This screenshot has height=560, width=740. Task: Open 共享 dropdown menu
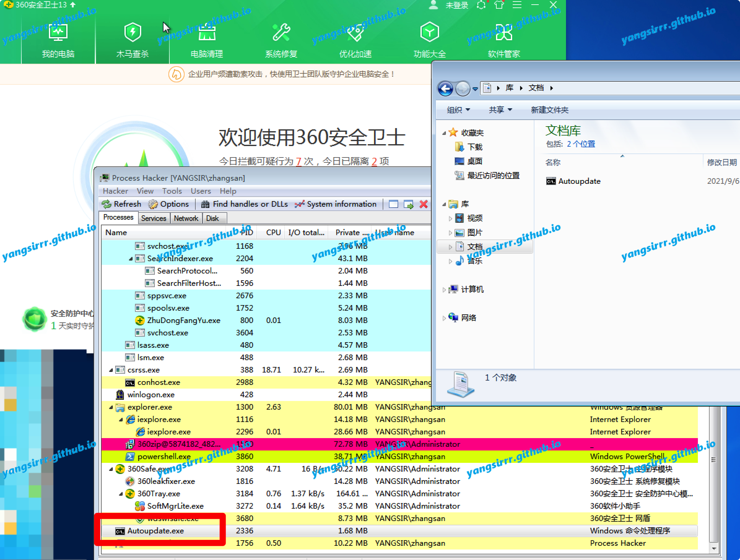[500, 110]
